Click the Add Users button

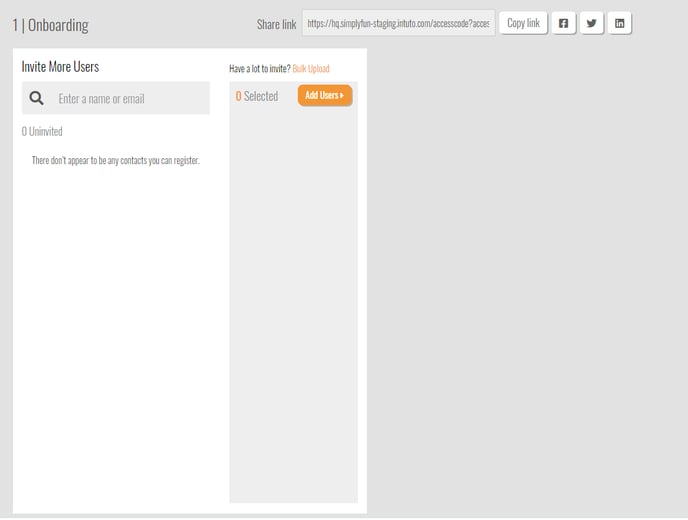[325, 95]
